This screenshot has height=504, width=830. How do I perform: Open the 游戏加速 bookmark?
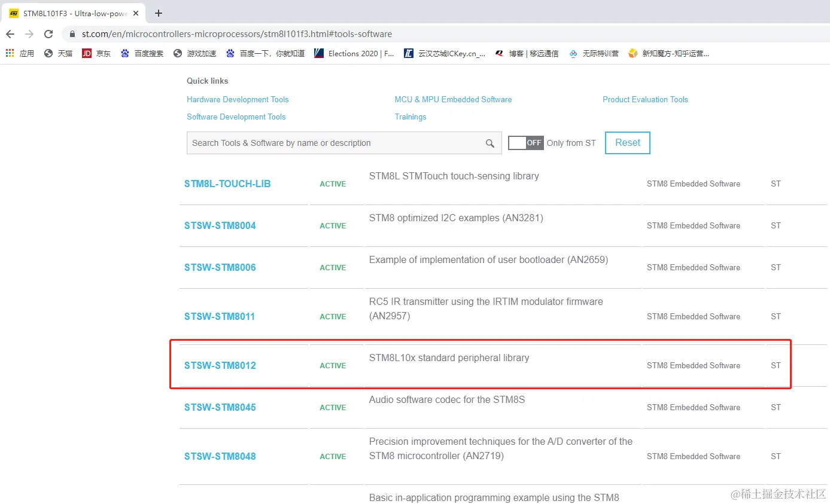[194, 53]
